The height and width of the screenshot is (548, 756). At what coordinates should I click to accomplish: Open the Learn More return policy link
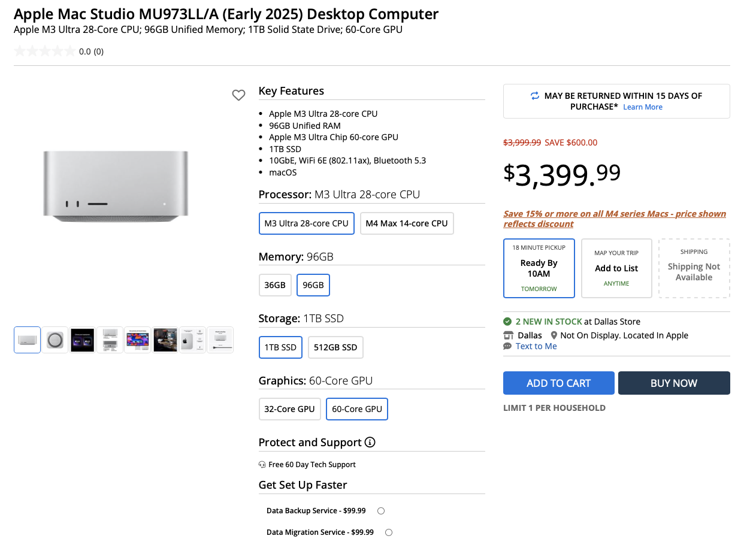[643, 107]
